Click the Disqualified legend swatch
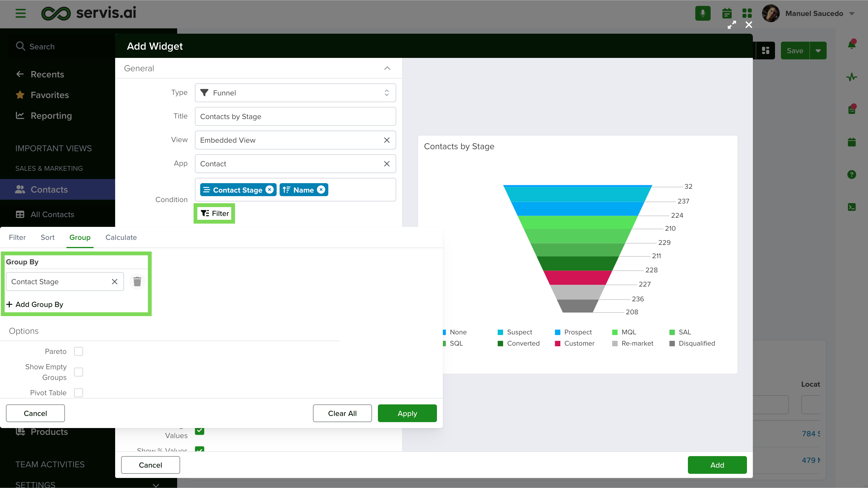The image size is (868, 488). (672, 343)
